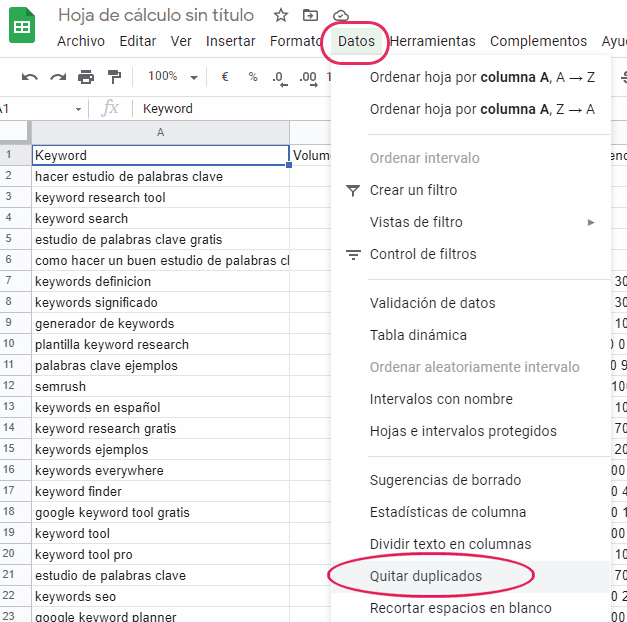Open the Formato menu
627x622 pixels.
tap(296, 41)
